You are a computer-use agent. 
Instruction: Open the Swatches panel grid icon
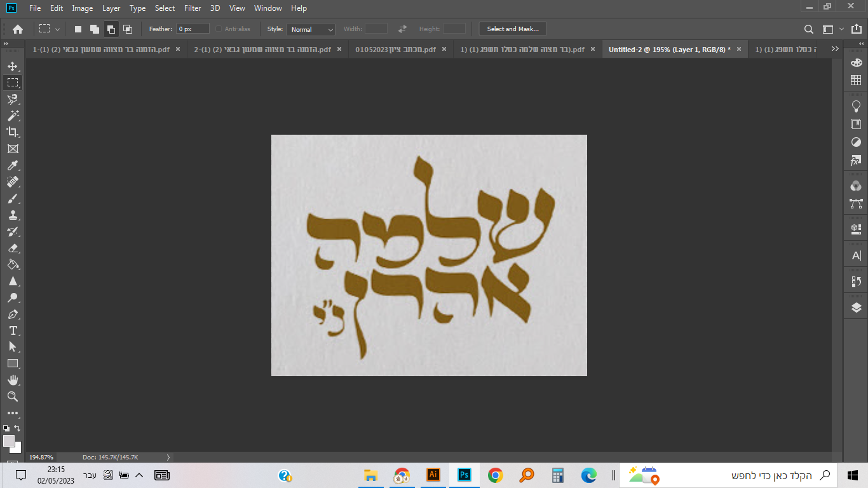pos(856,81)
